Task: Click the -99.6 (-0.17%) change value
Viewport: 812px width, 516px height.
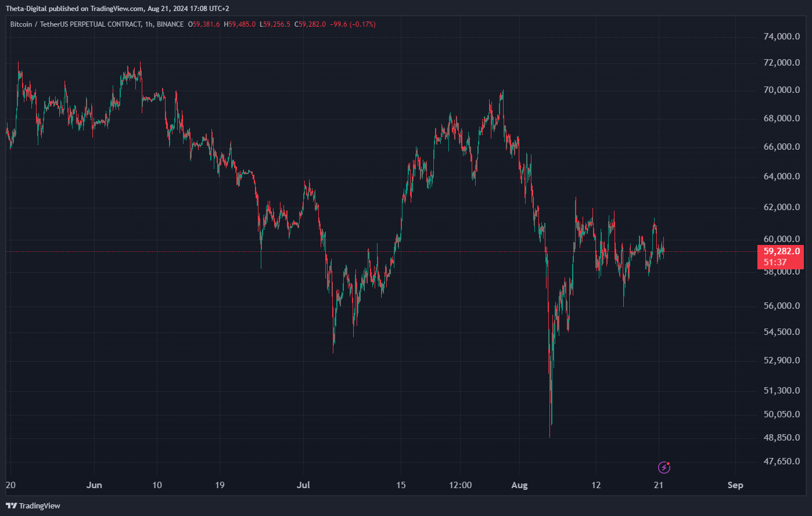Action: click(351, 24)
